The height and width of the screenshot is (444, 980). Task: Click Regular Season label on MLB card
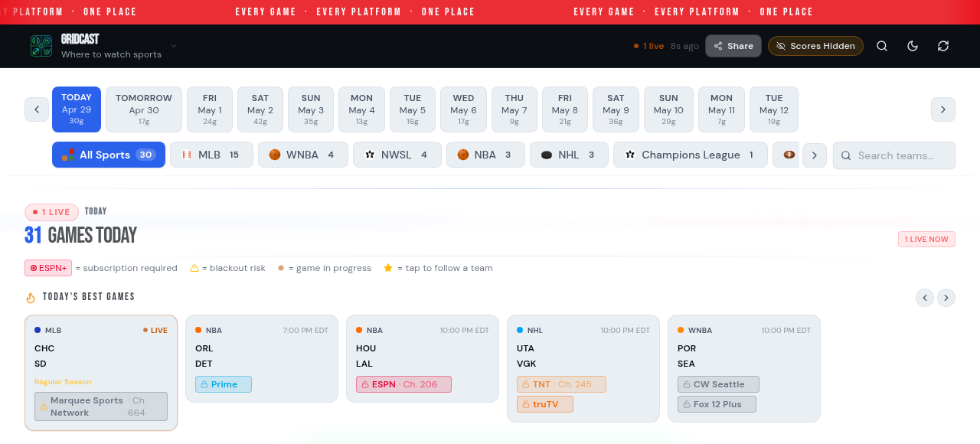tap(63, 382)
